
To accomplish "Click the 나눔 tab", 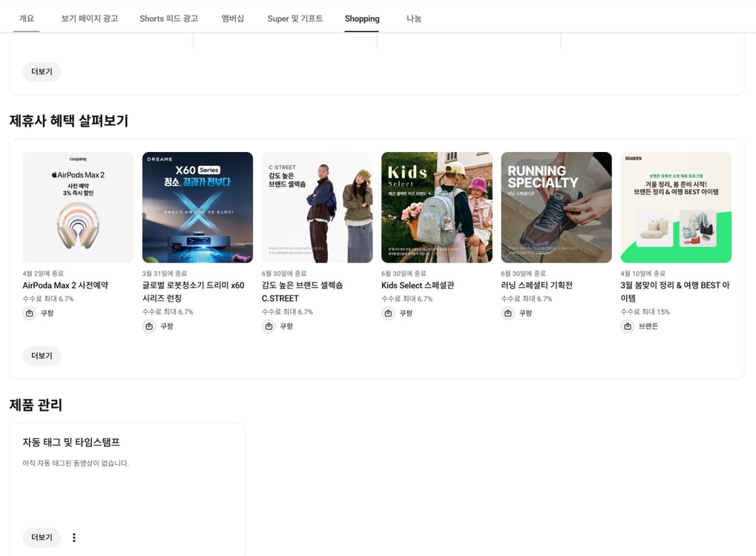I will click(x=413, y=19).
